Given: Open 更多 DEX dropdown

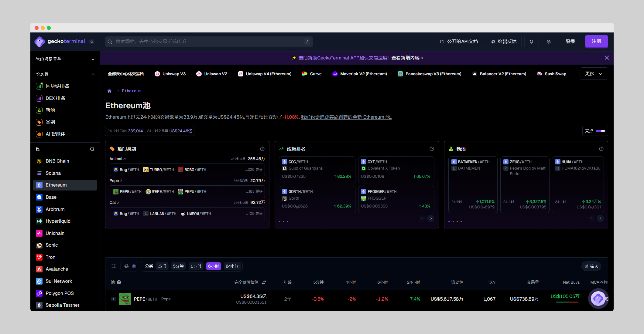Looking at the screenshot, I should pyautogui.click(x=594, y=74).
